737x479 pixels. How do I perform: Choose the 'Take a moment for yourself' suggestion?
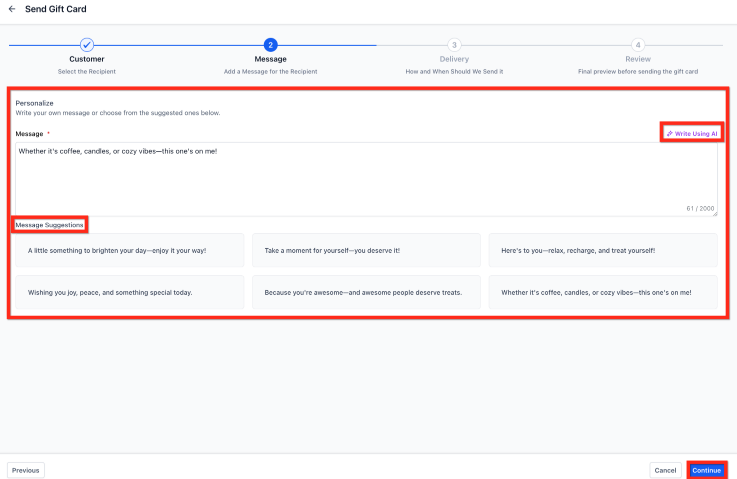click(x=366, y=250)
